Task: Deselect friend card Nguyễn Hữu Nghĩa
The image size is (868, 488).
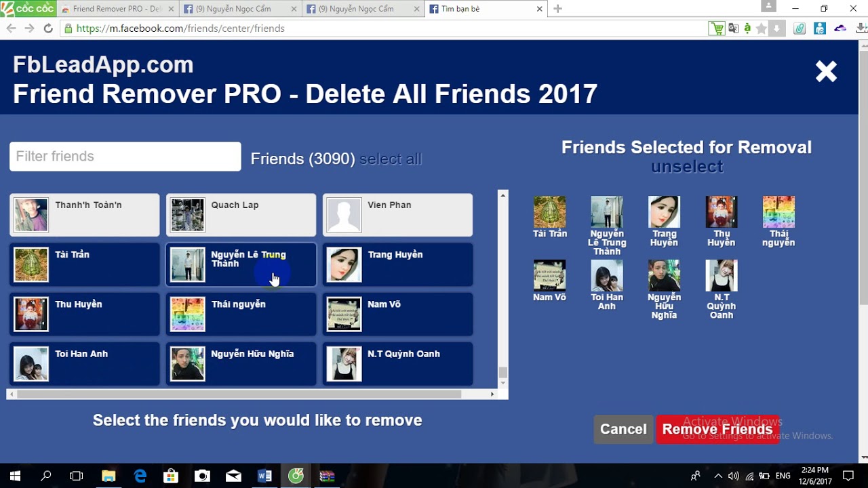Action: 241,363
